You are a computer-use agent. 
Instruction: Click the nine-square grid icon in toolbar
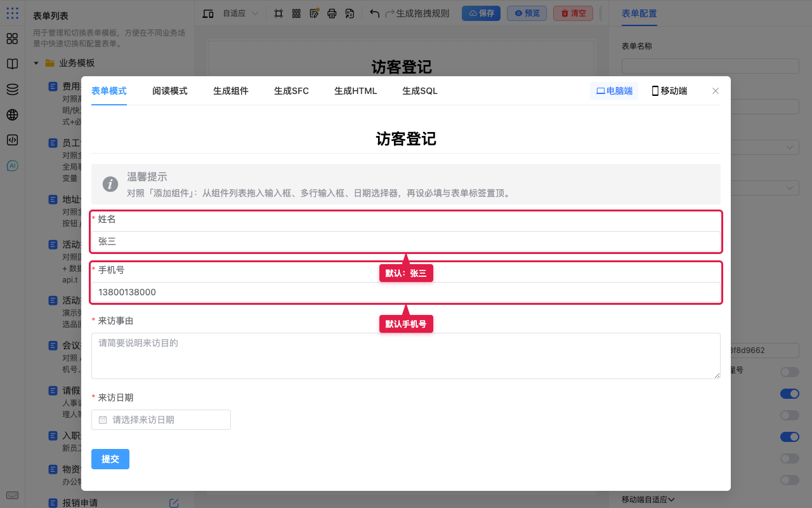click(296, 13)
